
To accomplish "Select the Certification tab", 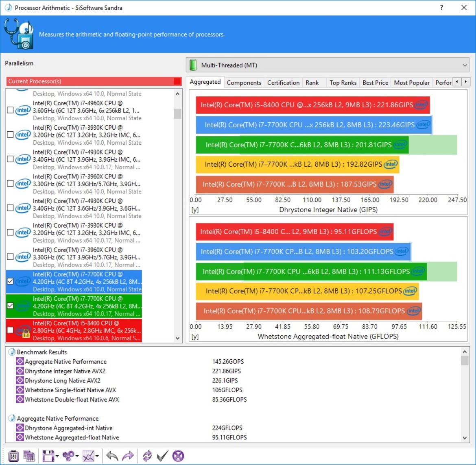I will (283, 83).
